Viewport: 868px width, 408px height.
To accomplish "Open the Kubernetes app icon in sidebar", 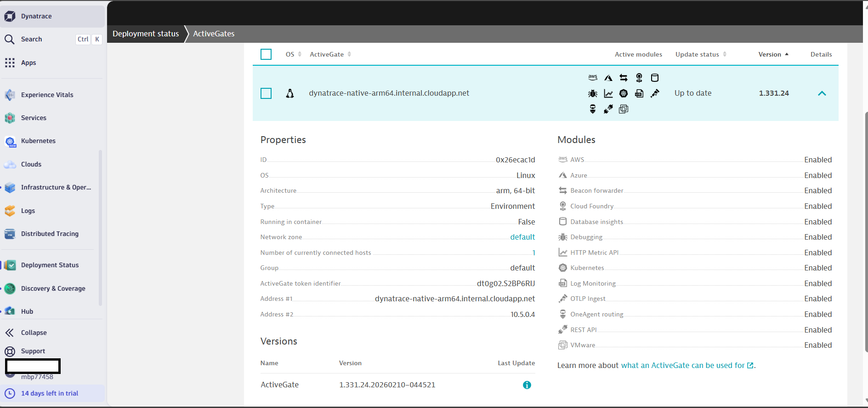I will [10, 141].
